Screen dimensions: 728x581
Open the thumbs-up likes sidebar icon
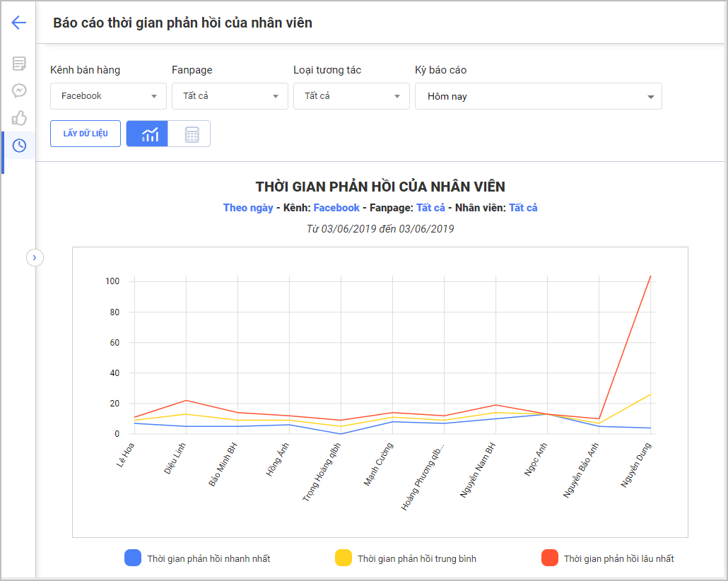tap(19, 118)
